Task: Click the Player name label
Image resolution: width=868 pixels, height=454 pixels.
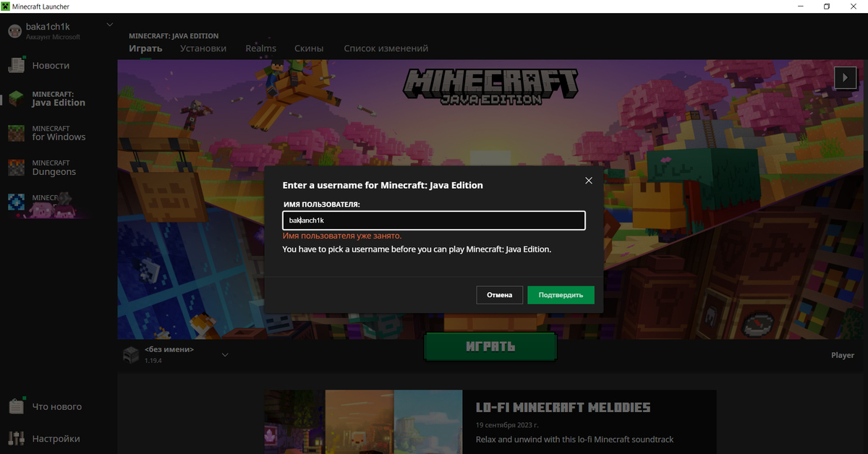Action: [x=843, y=356]
